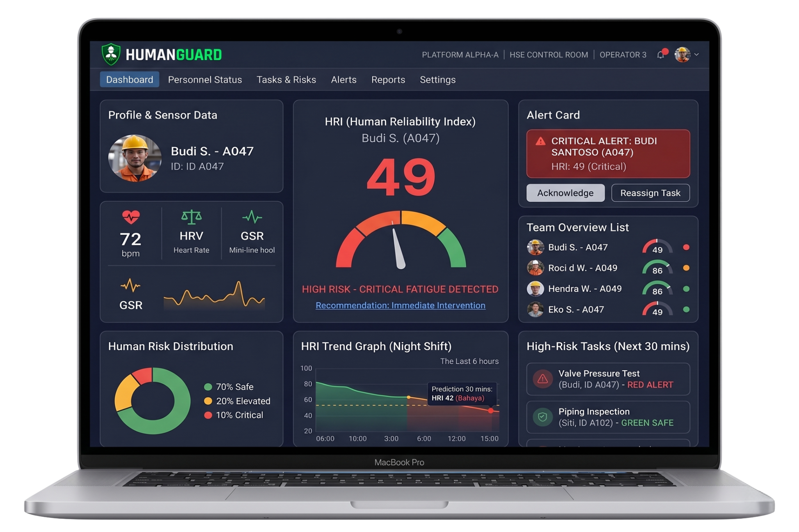
Task: Open the Personnel Status tab
Action: pyautogui.click(x=205, y=80)
